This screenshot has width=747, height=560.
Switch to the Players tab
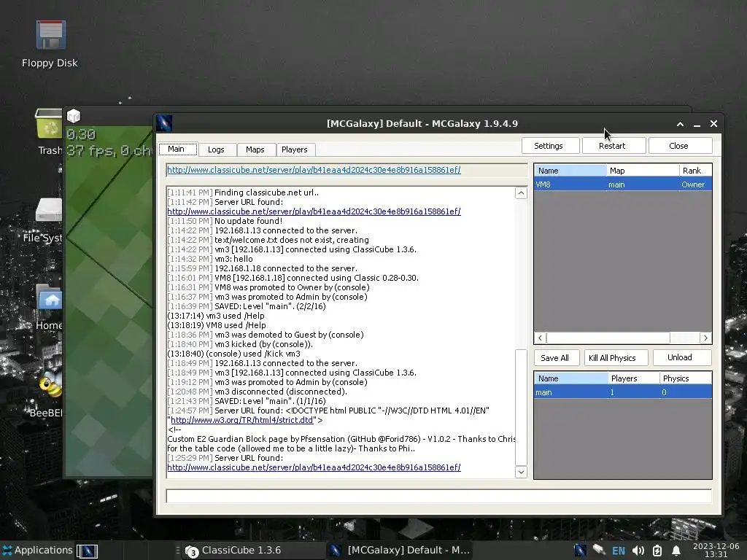click(295, 149)
